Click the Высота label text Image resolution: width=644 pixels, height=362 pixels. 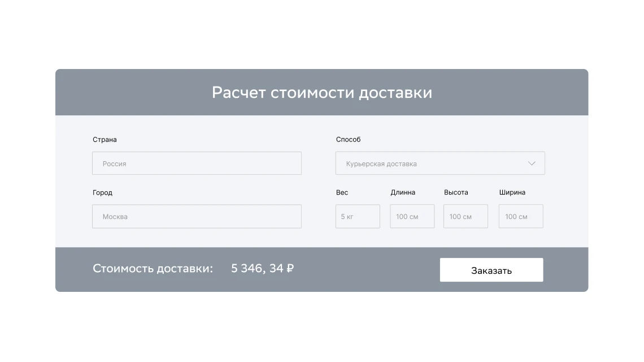pyautogui.click(x=456, y=192)
